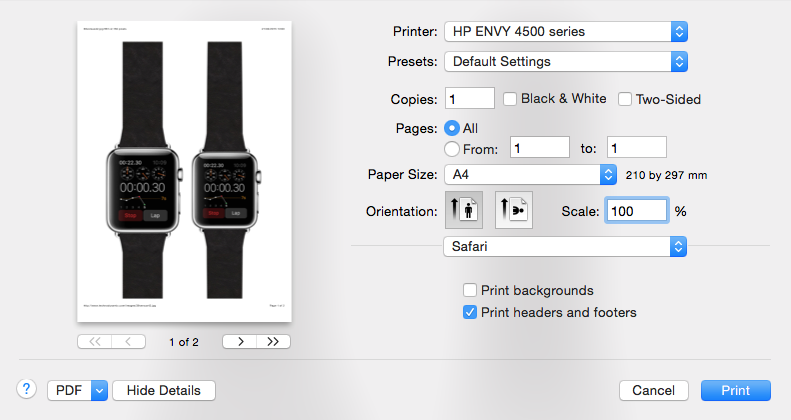Open the Printer dropdown HP ENVY 4500
The height and width of the screenshot is (420, 791).
[x=566, y=31]
